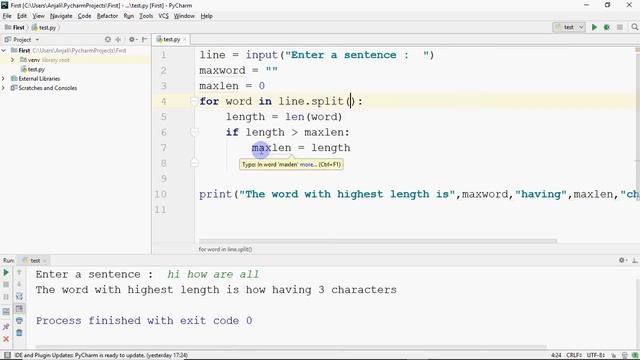Expand Scratches and Consoles node

click(x=4, y=88)
